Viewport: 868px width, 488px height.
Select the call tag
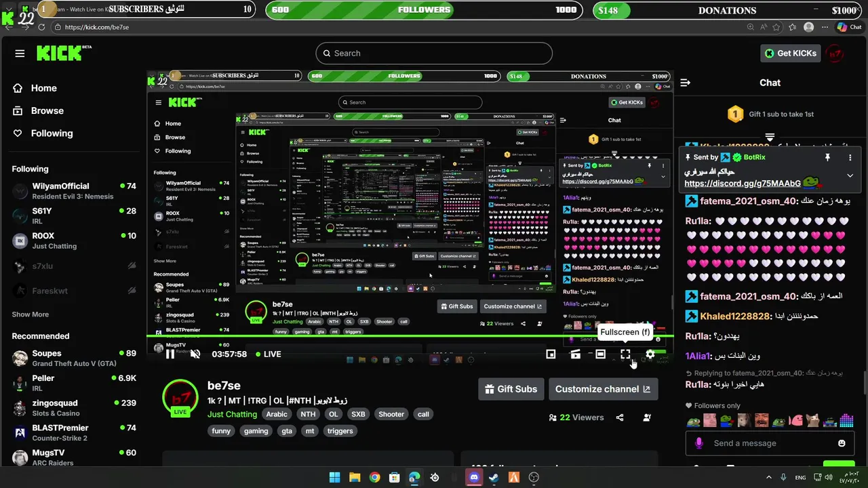[423, 414]
